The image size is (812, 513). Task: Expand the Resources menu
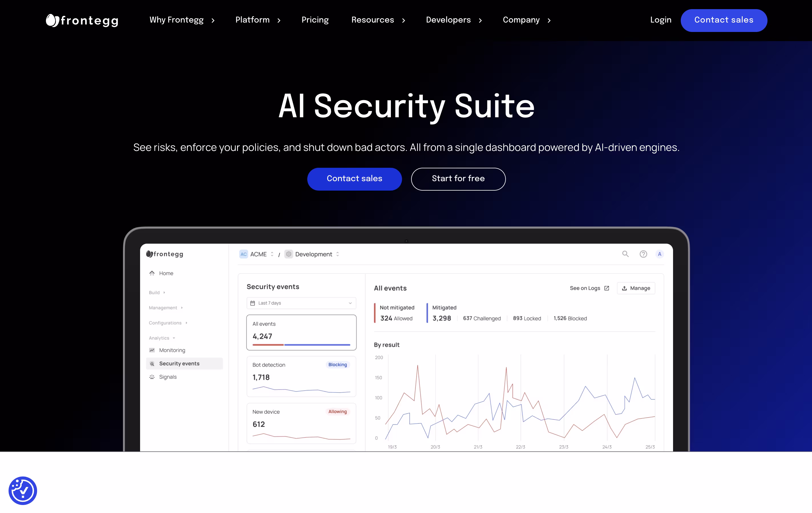pyautogui.click(x=378, y=20)
